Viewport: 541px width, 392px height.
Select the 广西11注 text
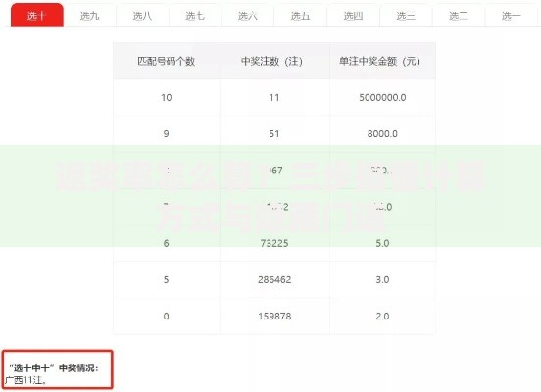click(x=25, y=380)
